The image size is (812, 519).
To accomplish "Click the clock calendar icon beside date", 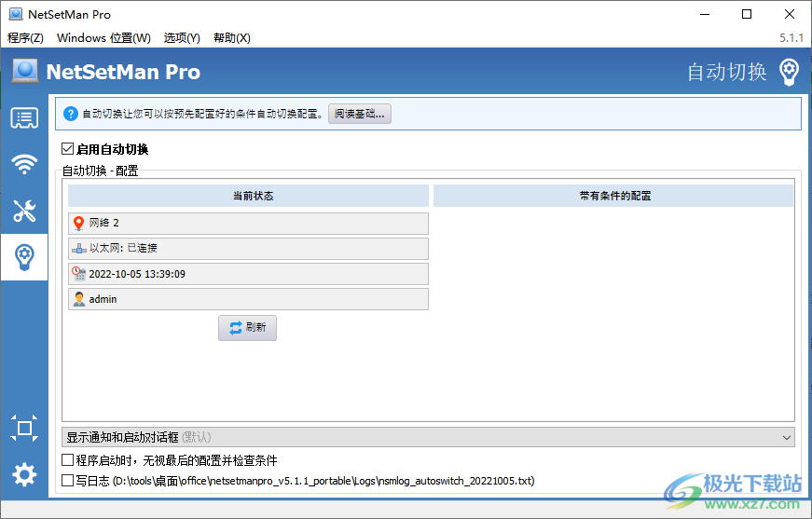I will pyautogui.click(x=78, y=274).
